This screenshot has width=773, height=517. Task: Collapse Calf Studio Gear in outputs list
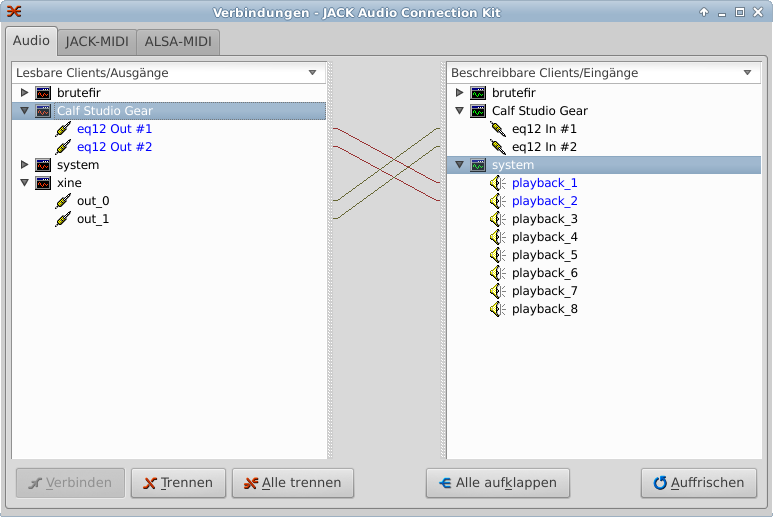tap(24, 111)
